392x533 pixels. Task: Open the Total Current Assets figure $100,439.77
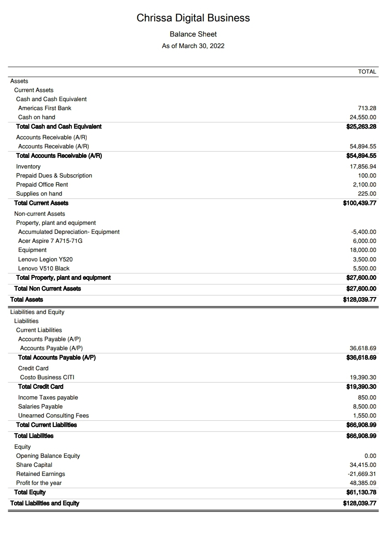coord(360,203)
